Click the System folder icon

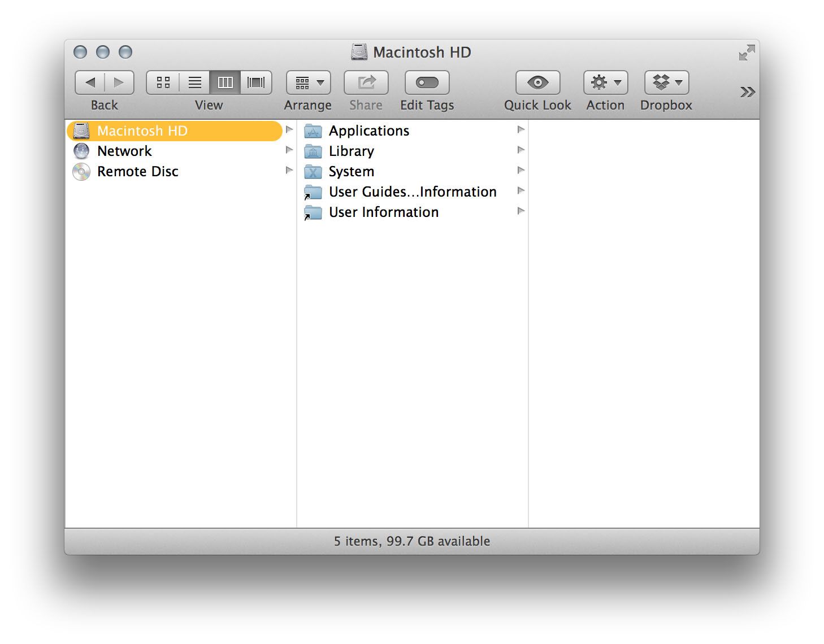313,172
